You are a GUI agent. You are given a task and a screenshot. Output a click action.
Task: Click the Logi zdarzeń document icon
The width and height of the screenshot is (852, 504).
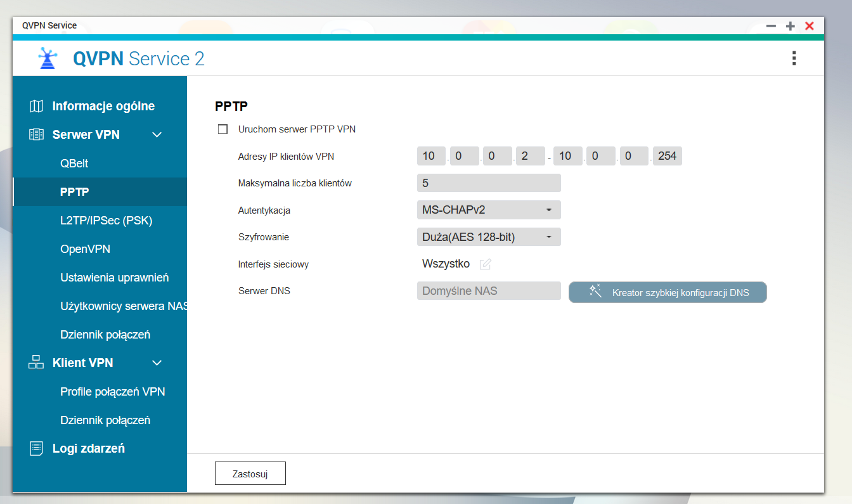(37, 448)
